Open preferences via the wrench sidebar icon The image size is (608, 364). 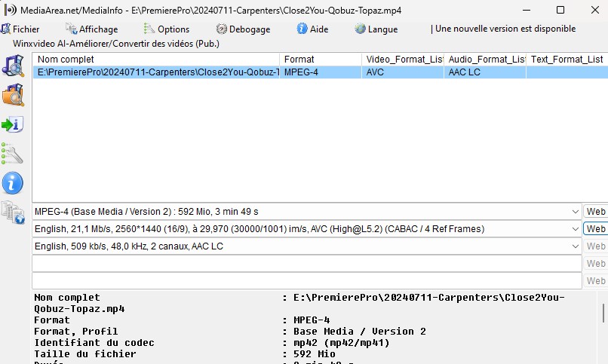point(13,154)
